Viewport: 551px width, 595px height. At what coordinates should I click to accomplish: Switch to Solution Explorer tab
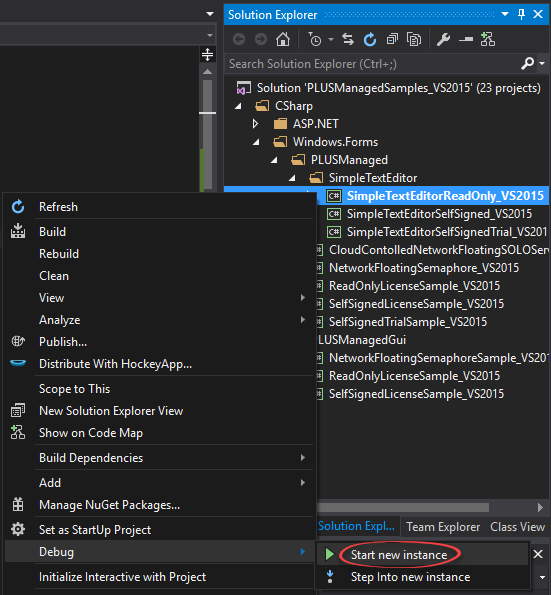point(357,526)
